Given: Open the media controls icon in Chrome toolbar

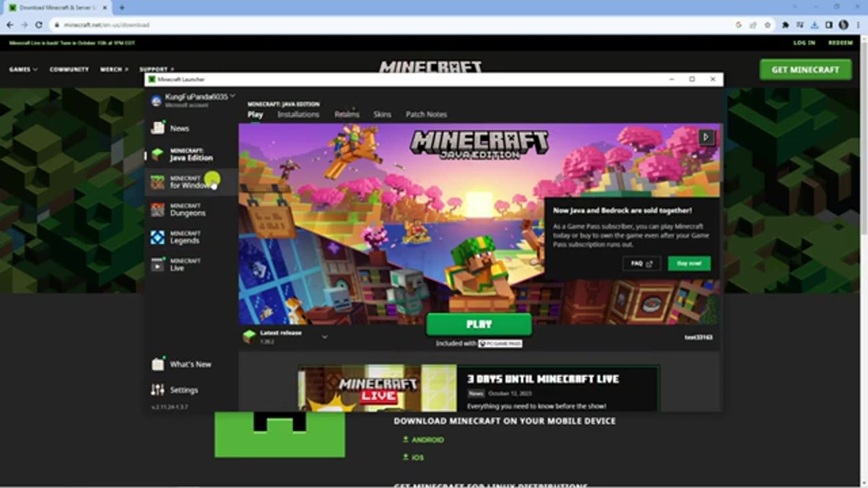Looking at the screenshot, I should pos(800,25).
